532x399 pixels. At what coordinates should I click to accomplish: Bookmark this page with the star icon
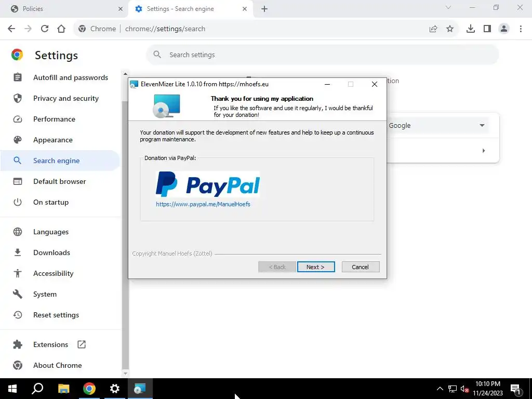point(450,29)
